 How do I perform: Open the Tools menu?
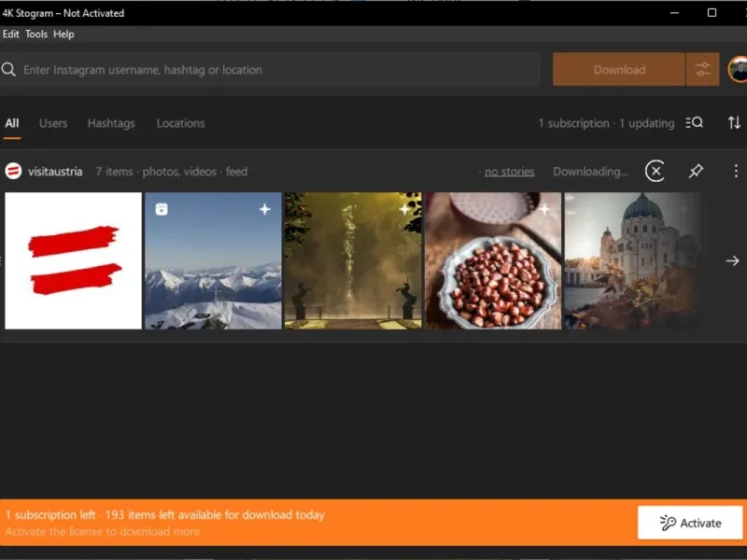click(x=36, y=35)
